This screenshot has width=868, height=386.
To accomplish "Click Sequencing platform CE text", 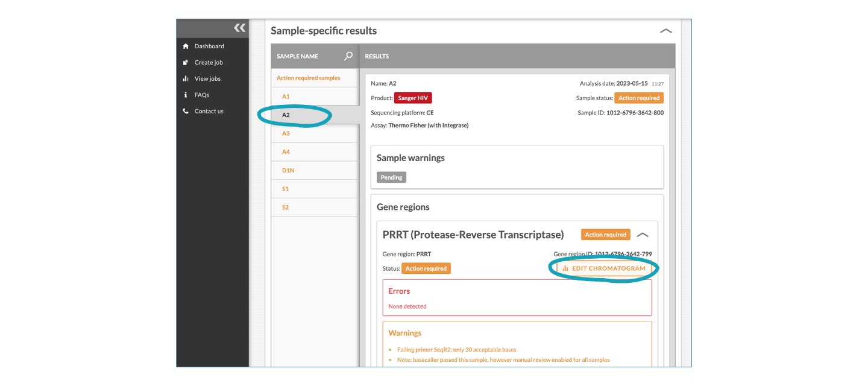I will click(x=402, y=113).
